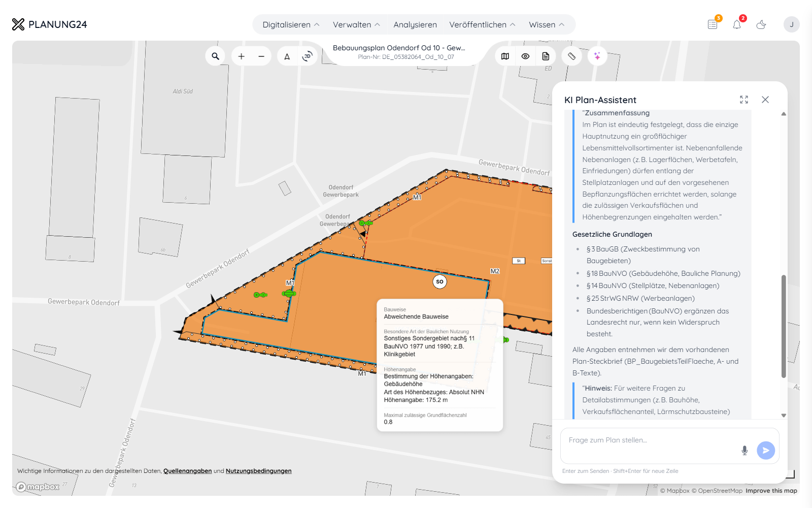812x508 pixels.
Task: Click the Abweichende Bauweise value
Action: pyautogui.click(x=416, y=316)
